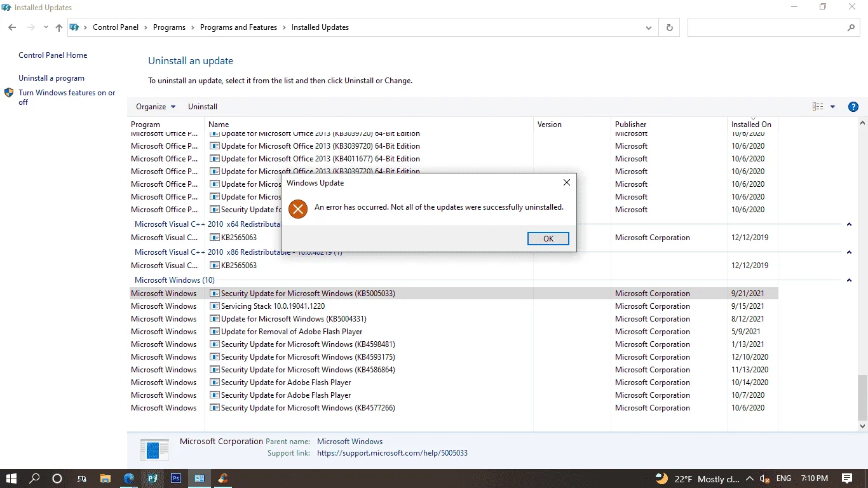Screen dimensions: 868x488
Task: Open the Windows Start menu
Action: (11, 478)
